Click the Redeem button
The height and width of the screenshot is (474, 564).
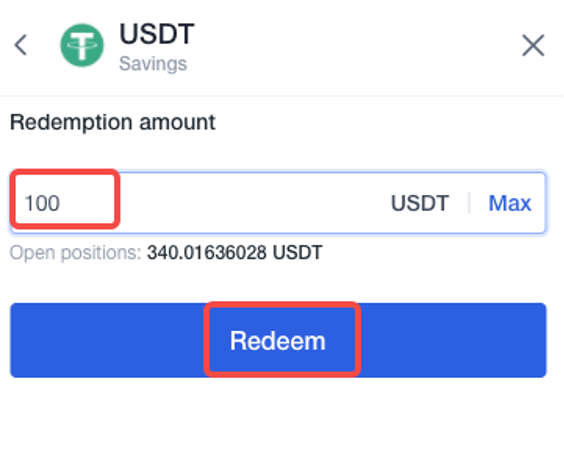click(278, 340)
